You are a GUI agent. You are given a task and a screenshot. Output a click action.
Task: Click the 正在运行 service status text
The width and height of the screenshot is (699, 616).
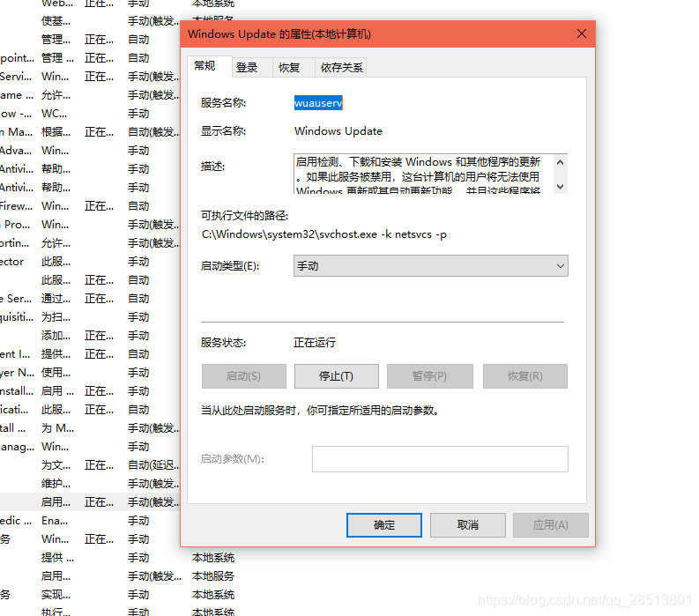pyautogui.click(x=315, y=342)
